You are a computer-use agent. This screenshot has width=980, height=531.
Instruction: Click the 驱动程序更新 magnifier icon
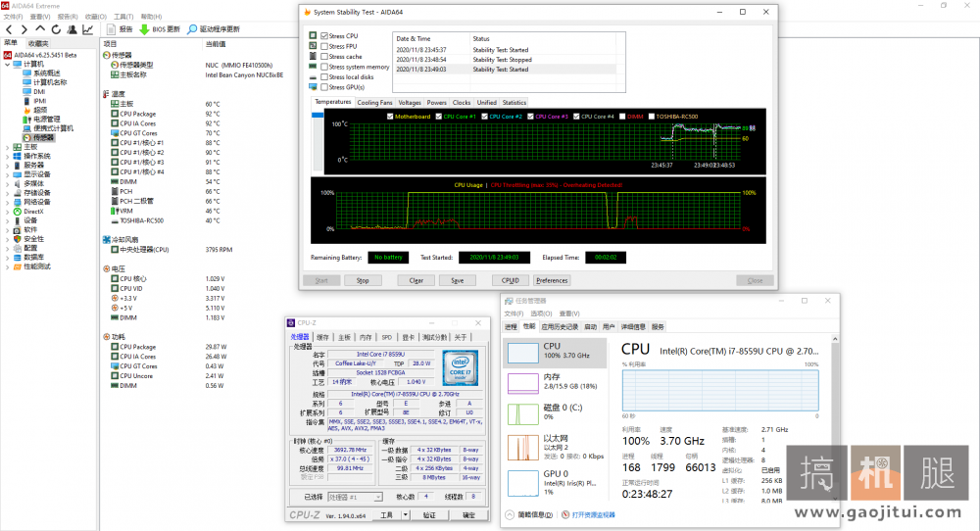(192, 29)
